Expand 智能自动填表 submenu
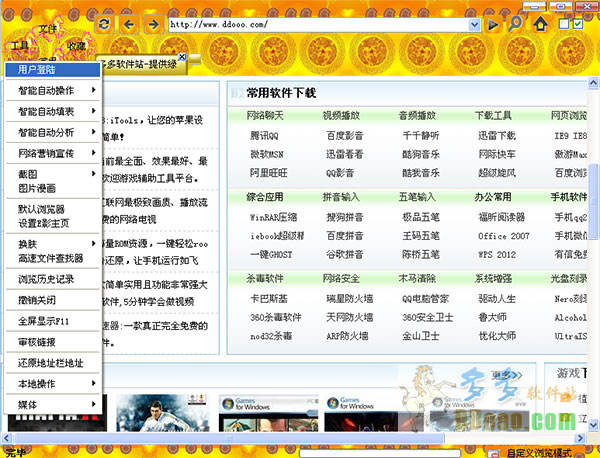The image size is (600, 458). pos(53,111)
